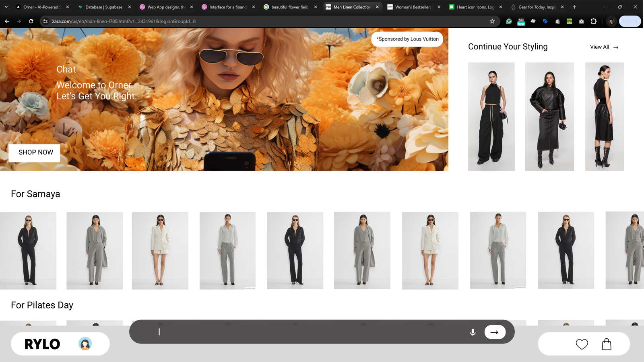Click the Continue Your Styling heading
Screen dimensions: 644x362
coord(508,47)
